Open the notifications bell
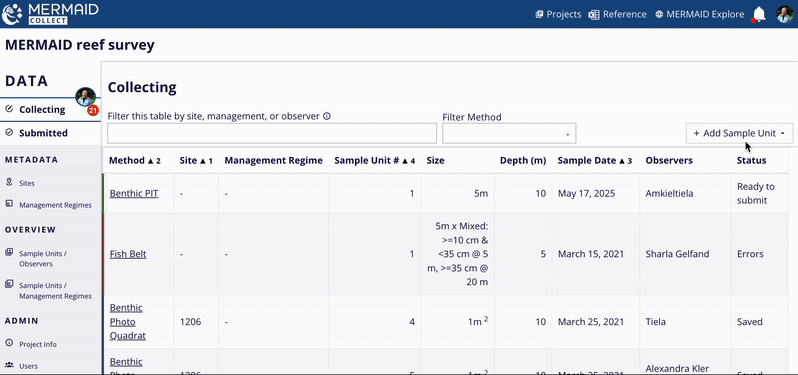The image size is (798, 375). pyautogui.click(x=759, y=14)
